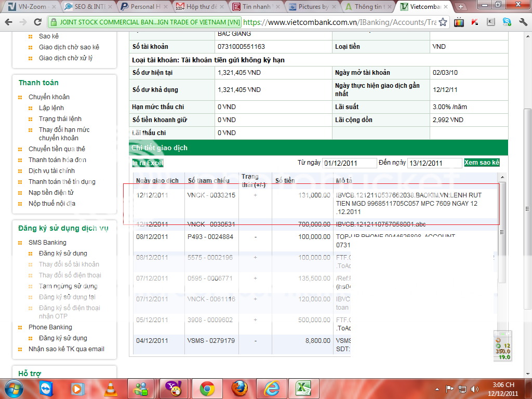Click Tạm ngừng sử dụng link
This screenshot has width=532, height=399.
point(68,286)
